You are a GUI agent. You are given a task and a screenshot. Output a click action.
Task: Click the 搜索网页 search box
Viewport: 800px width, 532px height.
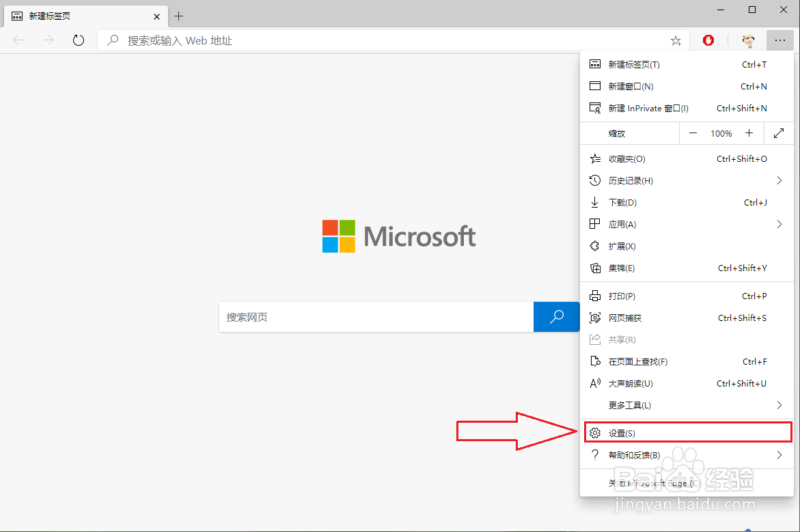click(x=376, y=317)
